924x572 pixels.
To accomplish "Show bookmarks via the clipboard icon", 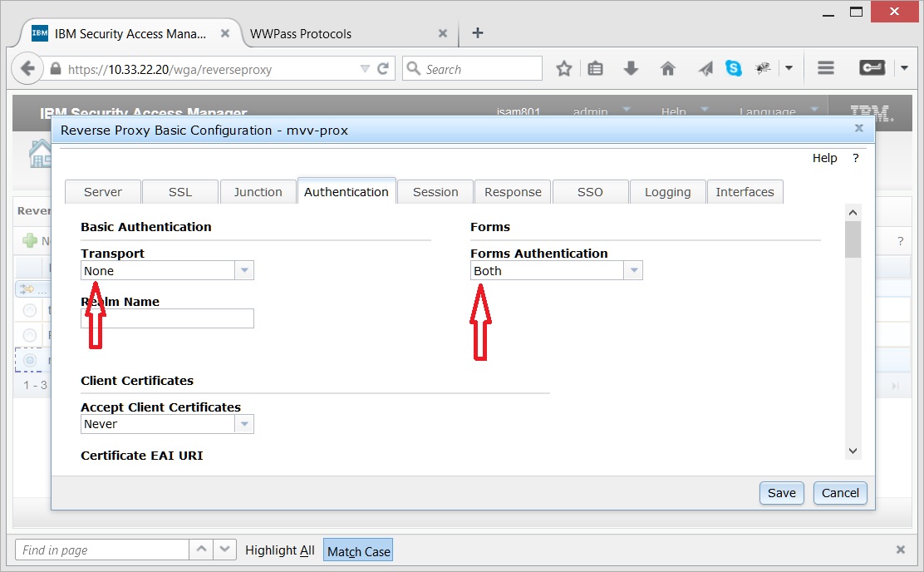I will 596,67.
